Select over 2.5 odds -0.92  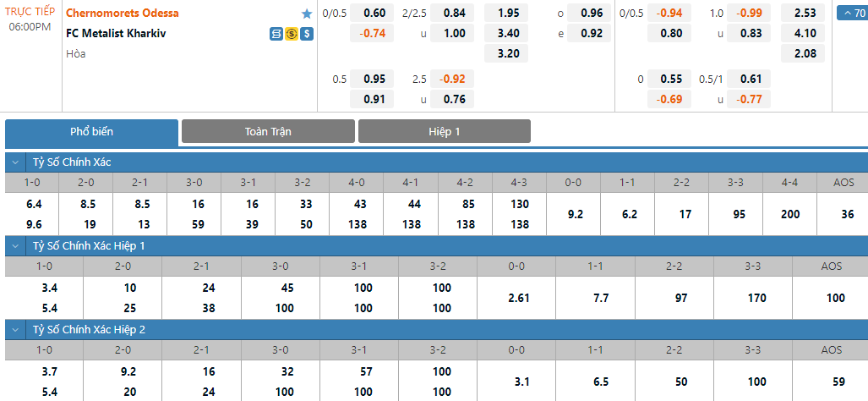point(451,80)
